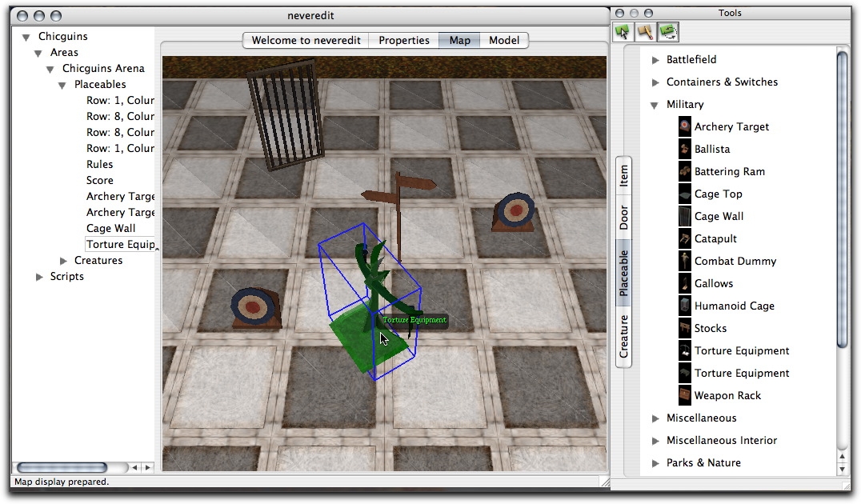Click the Catapult icon in the list
Screen dimensions: 861x504
(x=684, y=238)
